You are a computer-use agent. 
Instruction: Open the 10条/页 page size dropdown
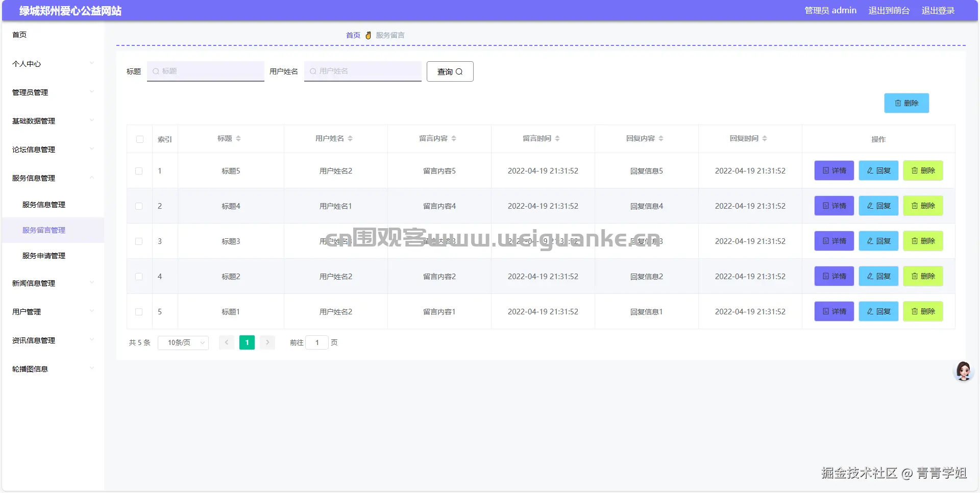point(183,342)
